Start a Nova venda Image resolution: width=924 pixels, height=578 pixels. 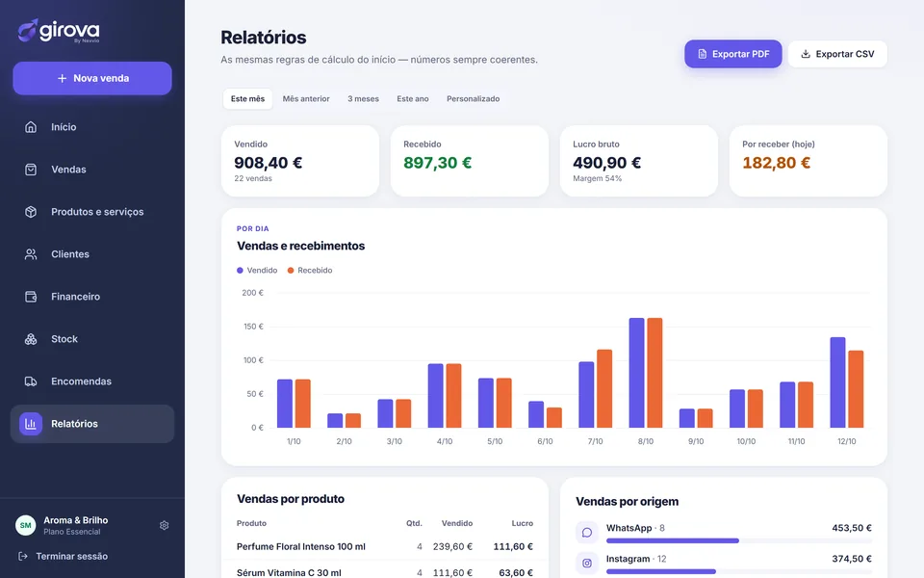point(92,78)
